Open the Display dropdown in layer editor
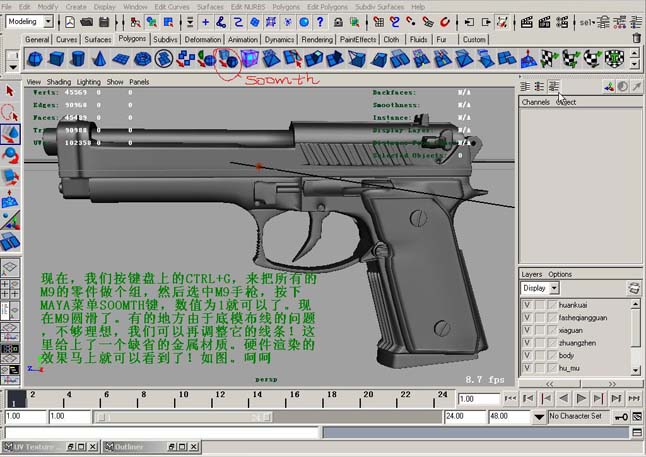646x457 pixels. 555,288
